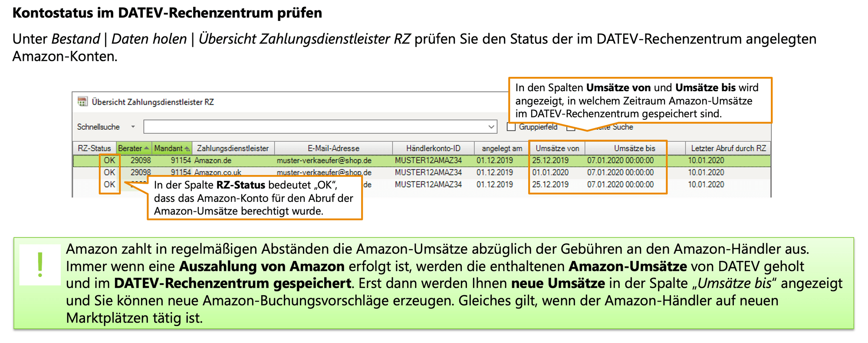Expand the Schnellsuche combo box list arrow
The height and width of the screenshot is (343, 868).
click(491, 127)
